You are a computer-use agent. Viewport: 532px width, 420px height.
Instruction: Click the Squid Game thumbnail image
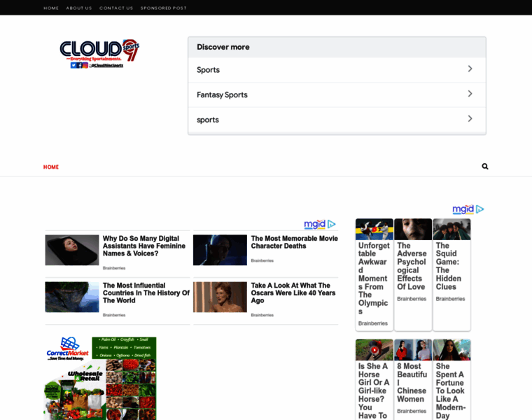pyautogui.click(x=451, y=230)
